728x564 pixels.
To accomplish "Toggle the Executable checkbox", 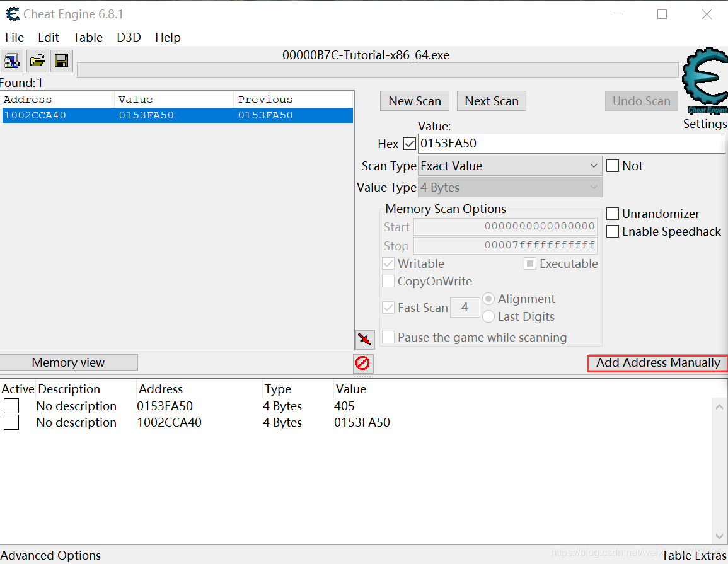I will tap(529, 263).
